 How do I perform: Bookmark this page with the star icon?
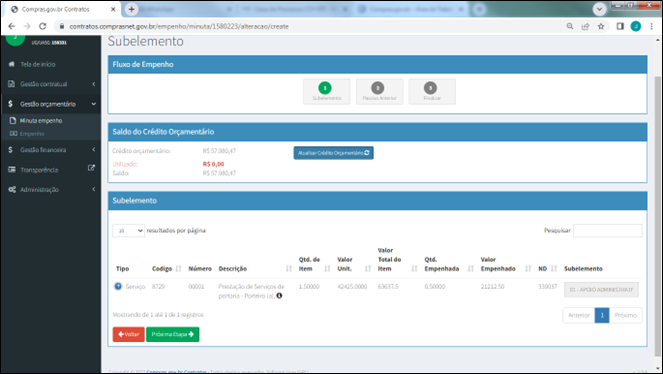(x=601, y=26)
